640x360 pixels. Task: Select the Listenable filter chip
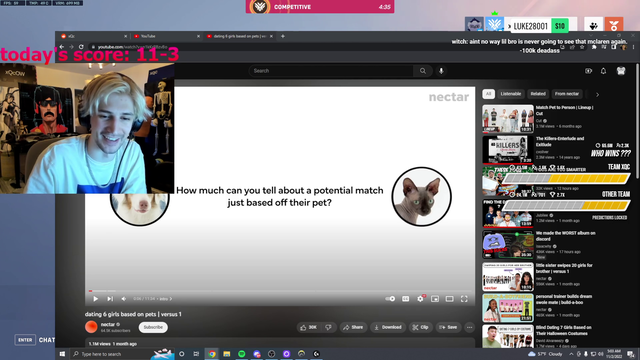(511, 94)
